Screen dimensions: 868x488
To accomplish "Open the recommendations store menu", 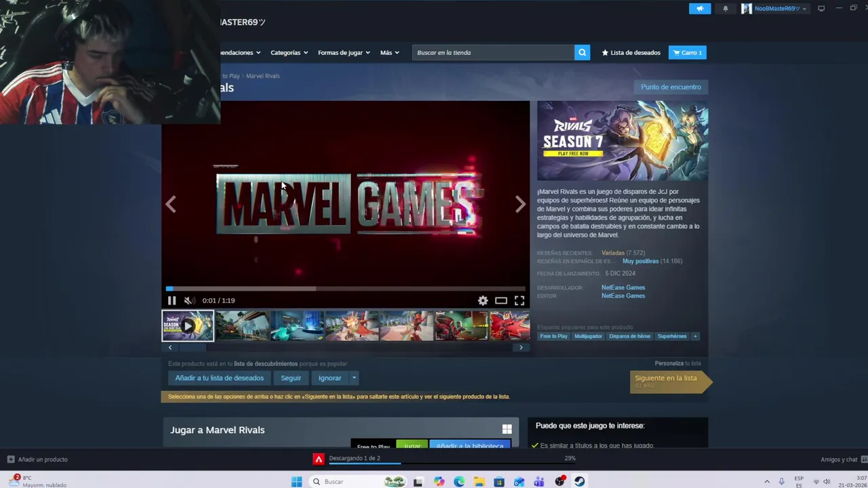I will (241, 52).
